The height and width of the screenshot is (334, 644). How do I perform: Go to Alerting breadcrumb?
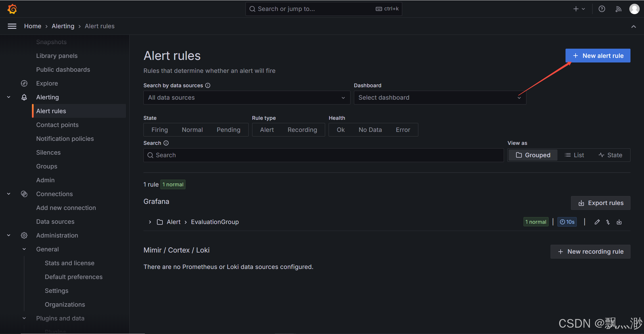pyautogui.click(x=63, y=26)
